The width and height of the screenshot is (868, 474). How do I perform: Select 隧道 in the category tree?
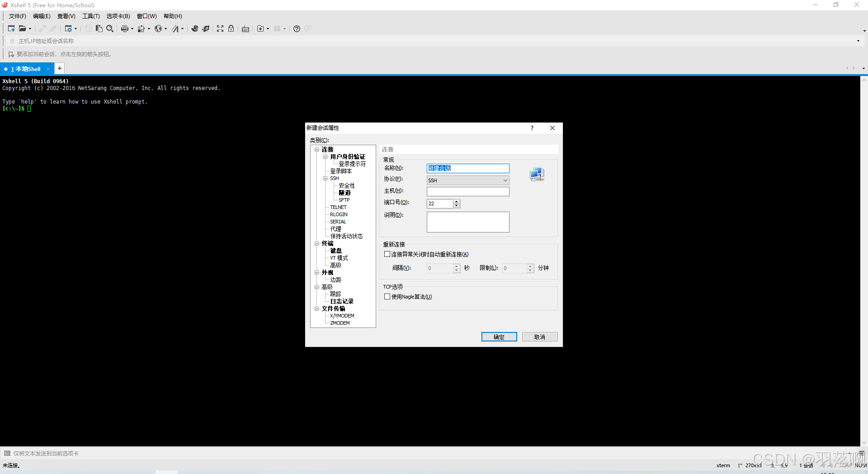tap(344, 193)
